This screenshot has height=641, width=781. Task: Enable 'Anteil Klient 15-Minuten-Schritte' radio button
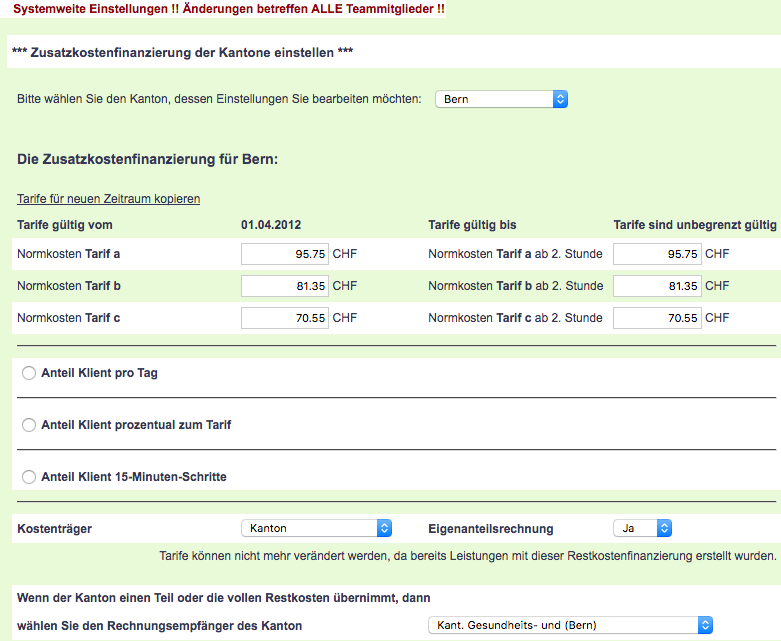29,477
